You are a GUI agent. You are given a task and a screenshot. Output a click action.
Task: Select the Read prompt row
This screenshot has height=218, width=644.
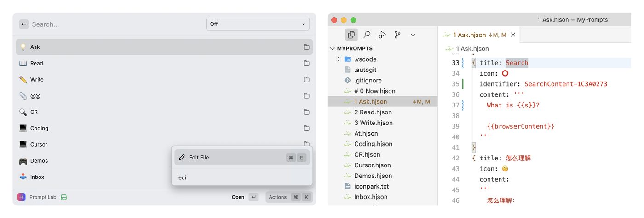tap(164, 63)
